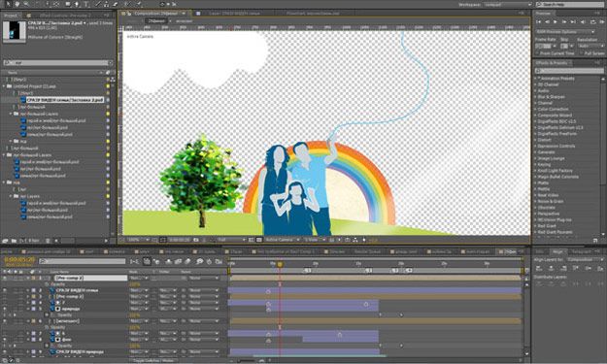The image size is (607, 364).
Task: Toggle visibility eye of layer 2
Action: pyautogui.click(x=5, y=290)
